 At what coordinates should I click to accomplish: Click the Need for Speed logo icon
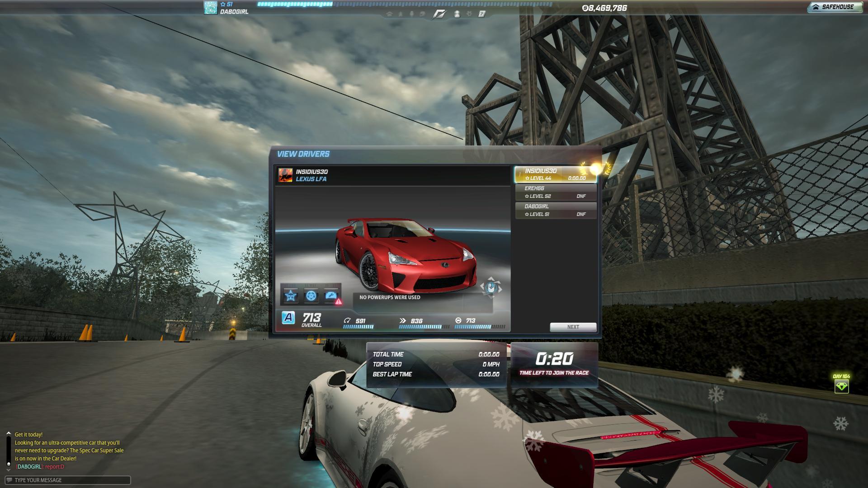439,14
